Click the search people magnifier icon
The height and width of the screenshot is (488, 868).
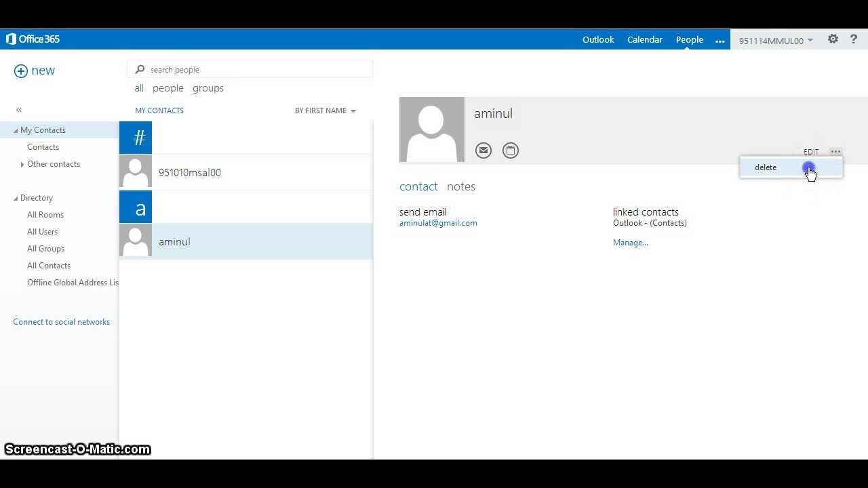pos(140,69)
